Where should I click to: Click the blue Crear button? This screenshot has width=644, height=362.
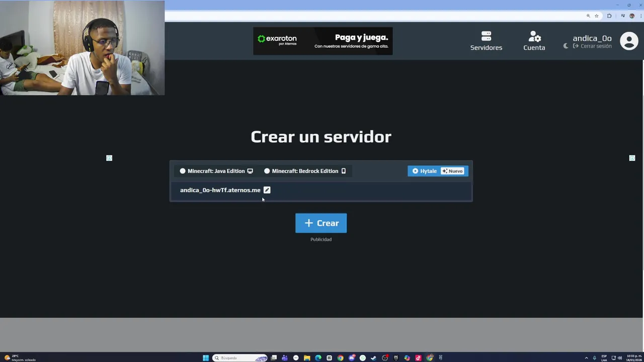pyautogui.click(x=321, y=223)
